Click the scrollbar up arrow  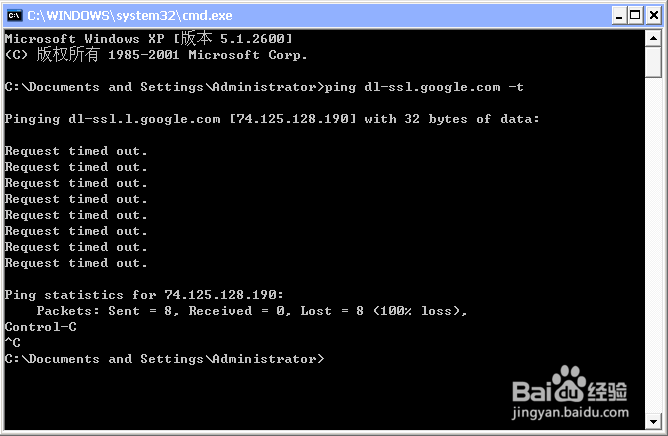pyautogui.click(x=653, y=38)
